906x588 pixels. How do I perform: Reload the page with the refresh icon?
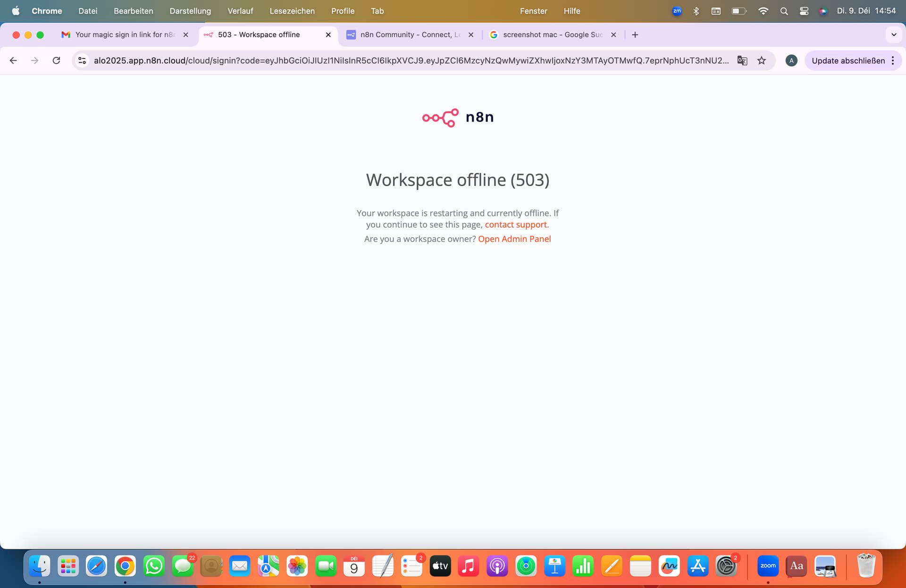pos(56,60)
